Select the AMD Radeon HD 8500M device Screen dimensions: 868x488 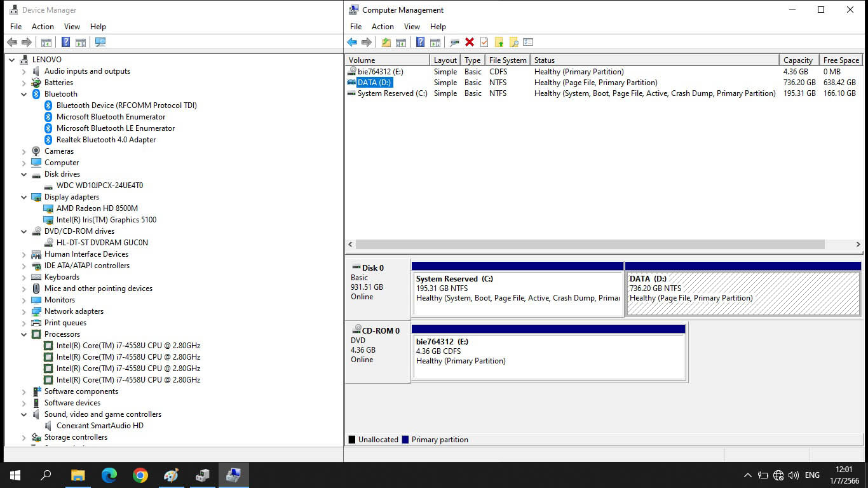tap(97, 208)
